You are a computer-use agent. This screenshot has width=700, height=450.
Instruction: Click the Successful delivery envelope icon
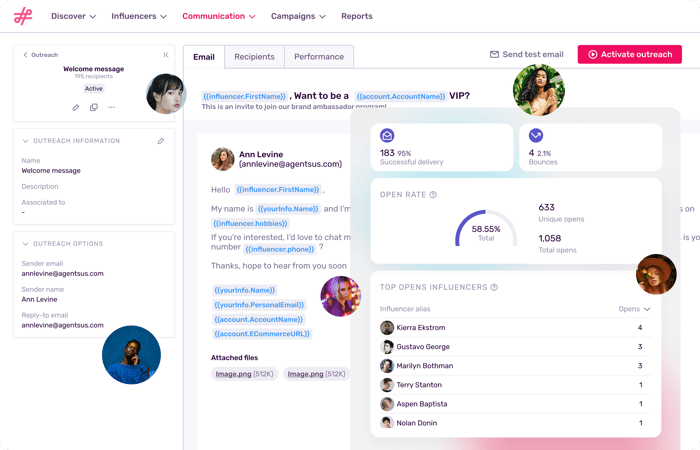387,136
